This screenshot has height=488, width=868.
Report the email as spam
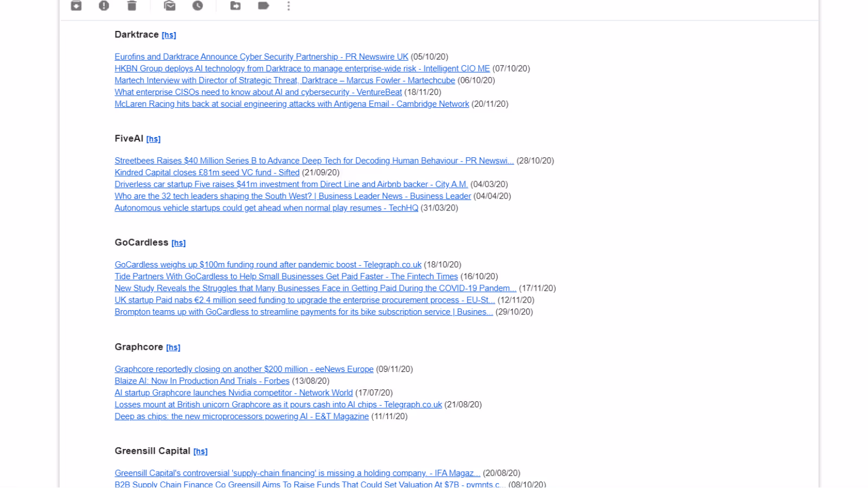pos(104,6)
